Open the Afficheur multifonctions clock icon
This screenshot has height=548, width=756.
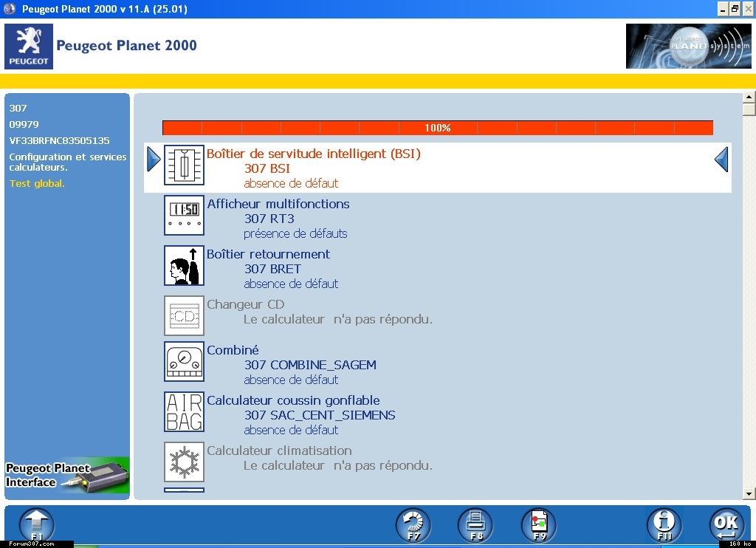pos(184,215)
